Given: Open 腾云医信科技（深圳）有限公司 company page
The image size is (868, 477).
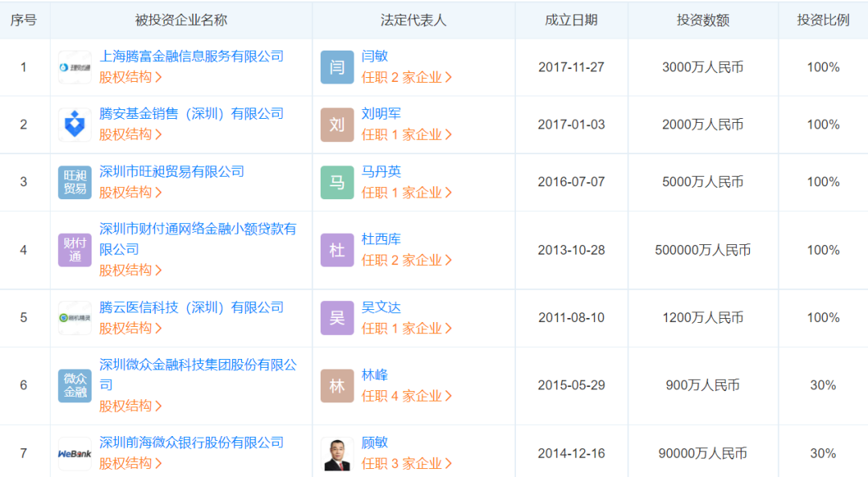Looking at the screenshot, I should pyautogui.click(x=191, y=308).
